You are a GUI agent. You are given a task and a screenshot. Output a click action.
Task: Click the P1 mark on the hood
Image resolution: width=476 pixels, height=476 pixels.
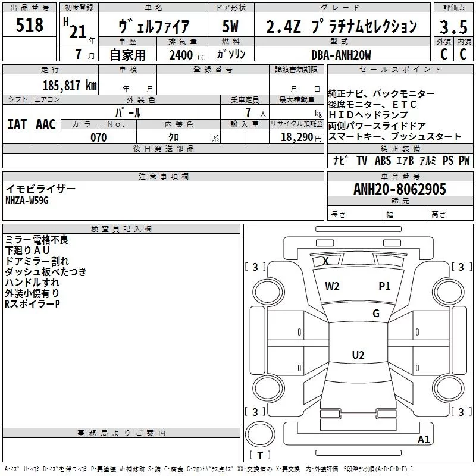(384, 286)
